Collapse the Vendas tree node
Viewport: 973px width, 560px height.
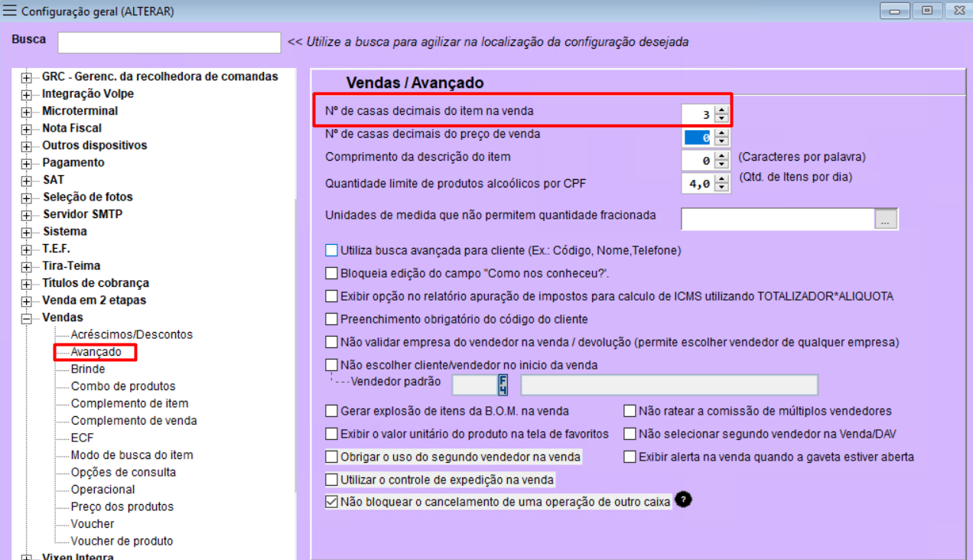[x=27, y=318]
